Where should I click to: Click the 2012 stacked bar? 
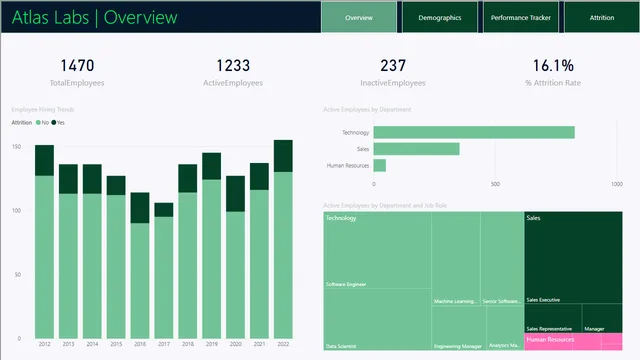point(44,242)
